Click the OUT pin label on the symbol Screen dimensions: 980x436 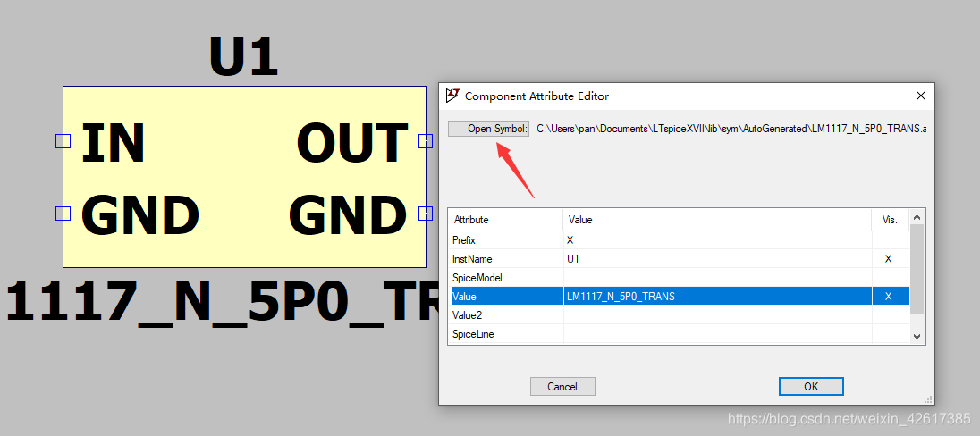pos(352,142)
